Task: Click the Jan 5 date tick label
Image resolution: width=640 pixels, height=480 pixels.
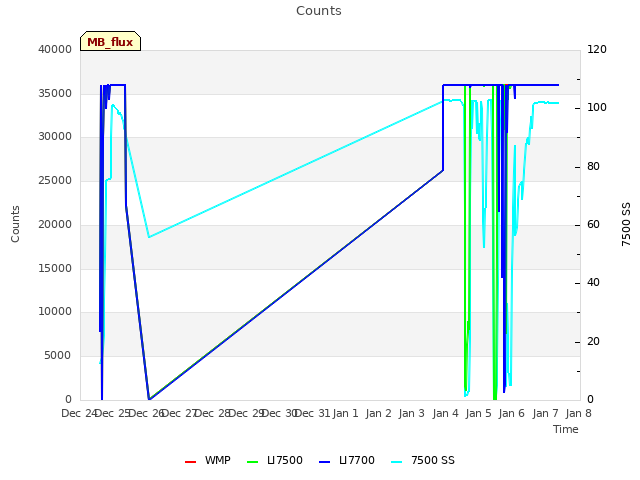Action: (x=478, y=413)
